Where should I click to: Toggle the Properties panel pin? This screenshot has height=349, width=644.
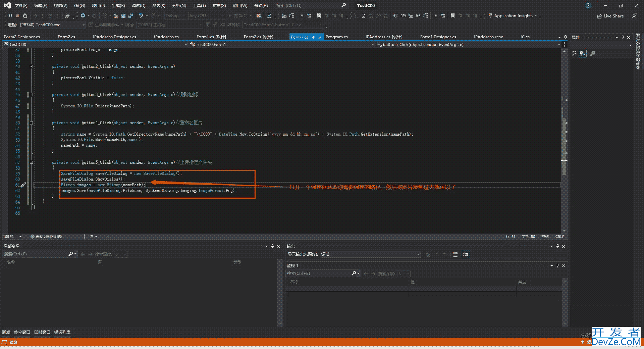click(x=623, y=37)
